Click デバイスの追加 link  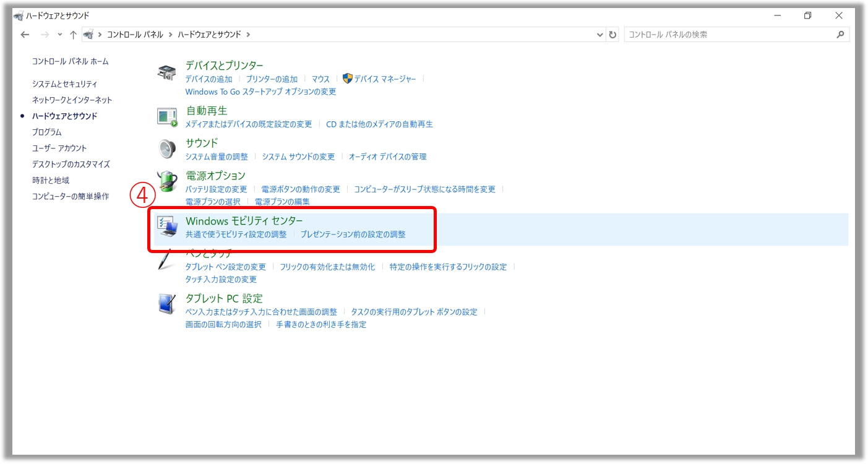click(x=208, y=79)
